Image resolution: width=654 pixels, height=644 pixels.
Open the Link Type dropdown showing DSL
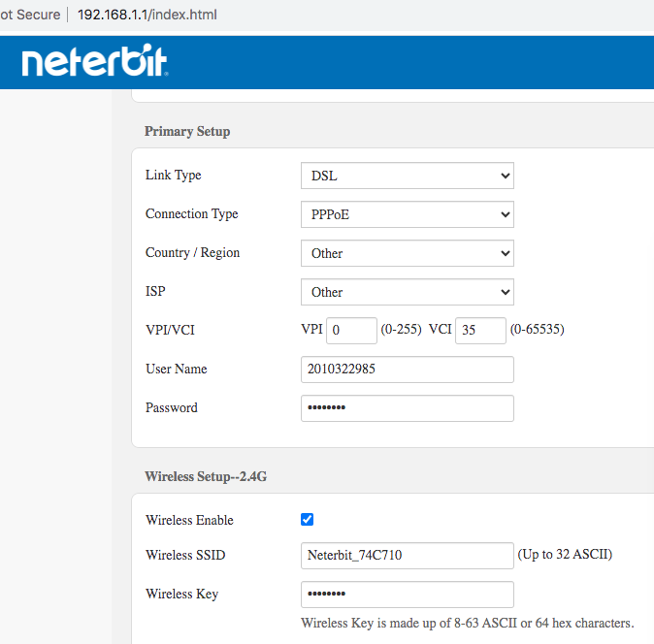(x=408, y=176)
